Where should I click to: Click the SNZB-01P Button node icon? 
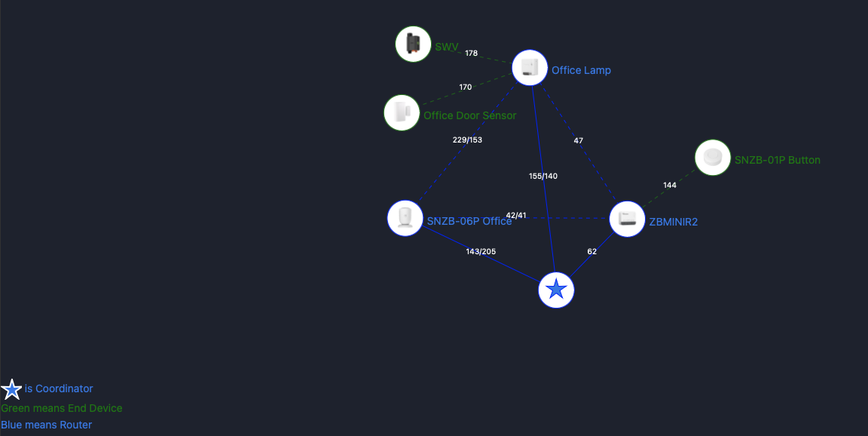[x=713, y=158]
